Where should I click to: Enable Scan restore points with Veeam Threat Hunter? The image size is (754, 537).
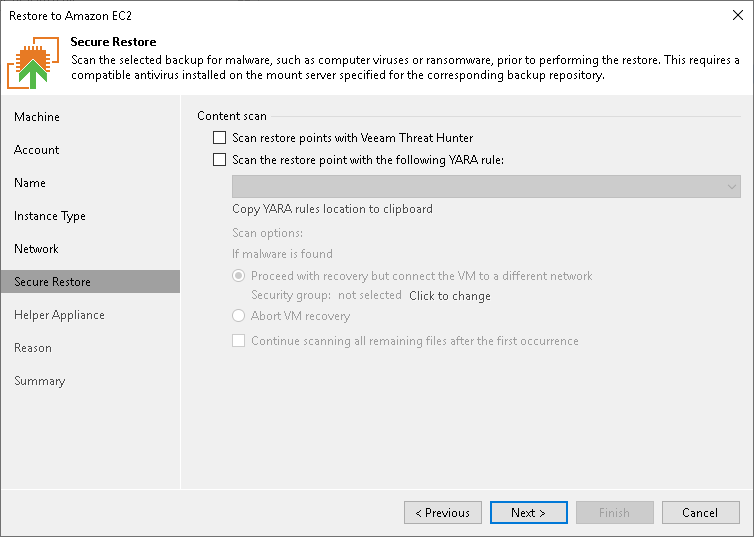pyautogui.click(x=219, y=137)
